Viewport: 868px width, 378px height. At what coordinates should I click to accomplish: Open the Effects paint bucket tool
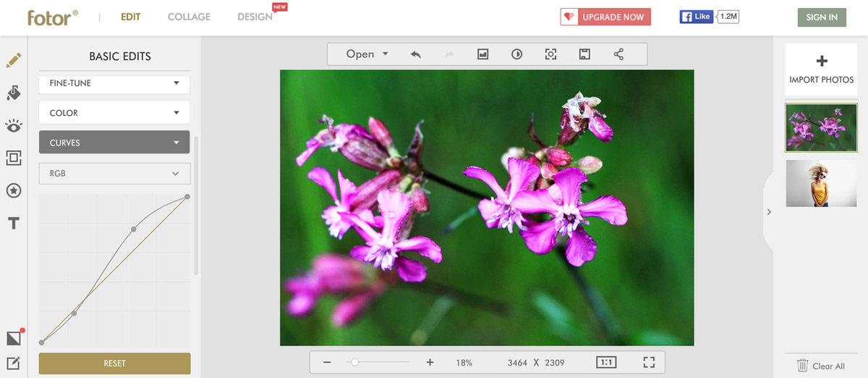(13, 93)
